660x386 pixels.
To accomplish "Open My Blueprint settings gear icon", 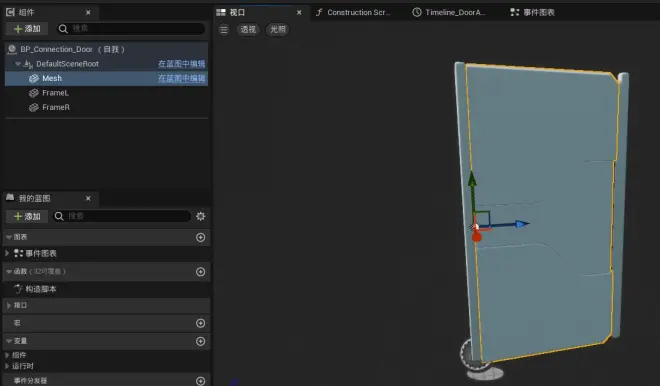I will (201, 216).
